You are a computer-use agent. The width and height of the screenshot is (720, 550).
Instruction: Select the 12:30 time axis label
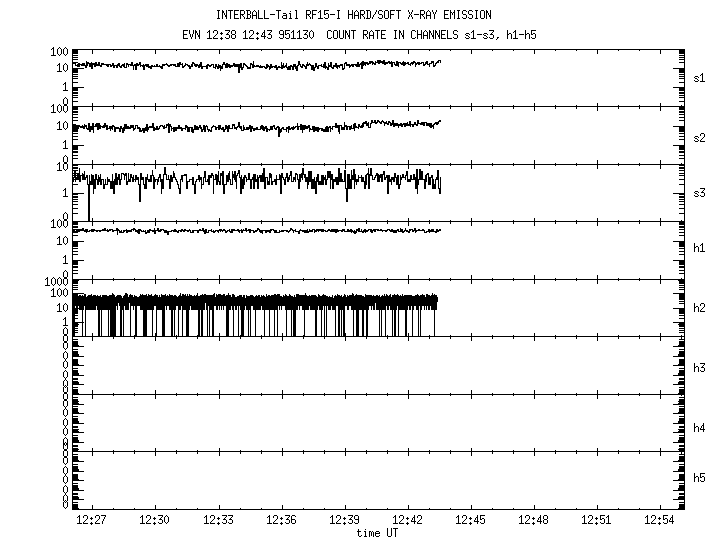click(155, 521)
